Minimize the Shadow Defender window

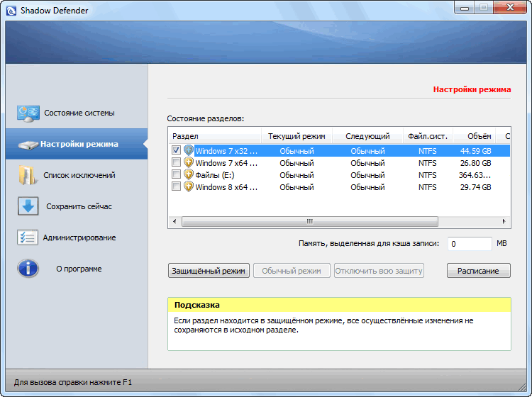(x=465, y=8)
